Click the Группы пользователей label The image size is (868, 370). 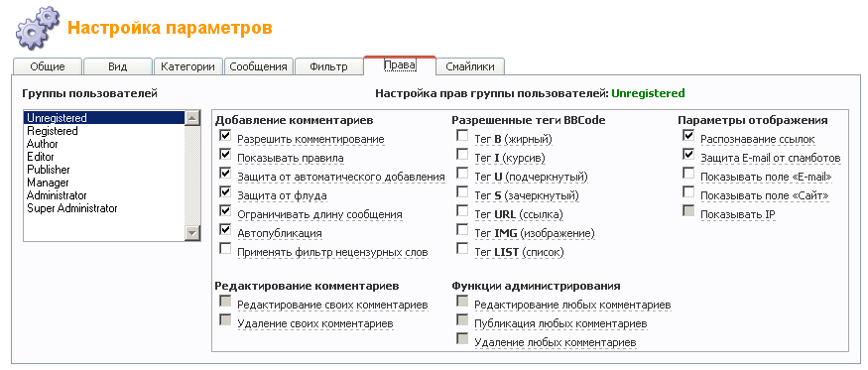pyautogui.click(x=89, y=93)
